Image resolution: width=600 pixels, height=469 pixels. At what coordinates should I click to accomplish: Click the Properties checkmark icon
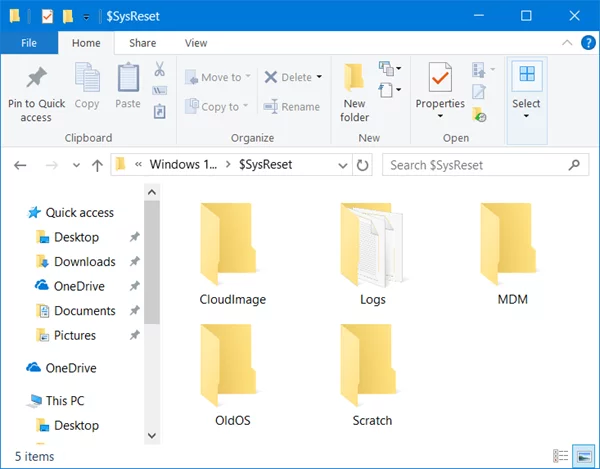(440, 77)
